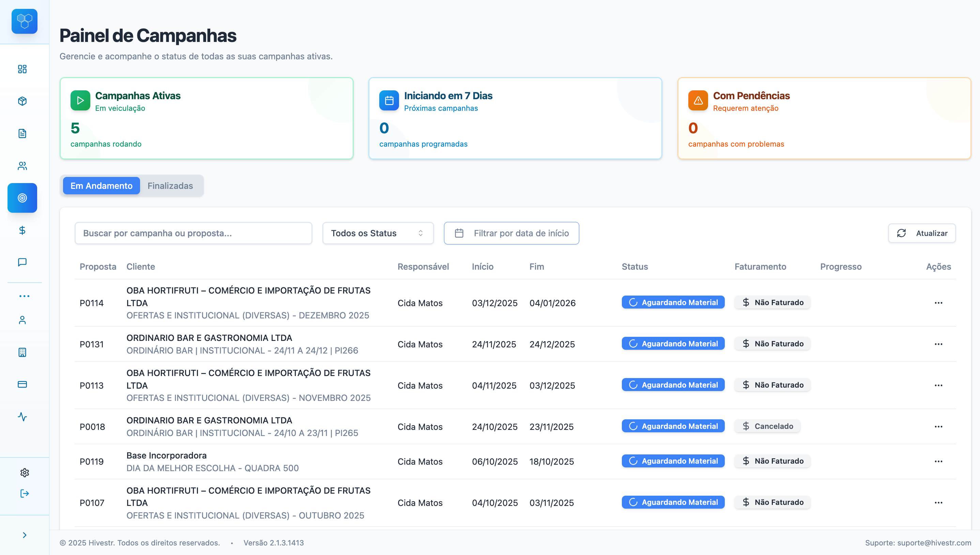Image resolution: width=980 pixels, height=555 pixels.
Task: Click the package box sidebar icon
Action: (22, 101)
